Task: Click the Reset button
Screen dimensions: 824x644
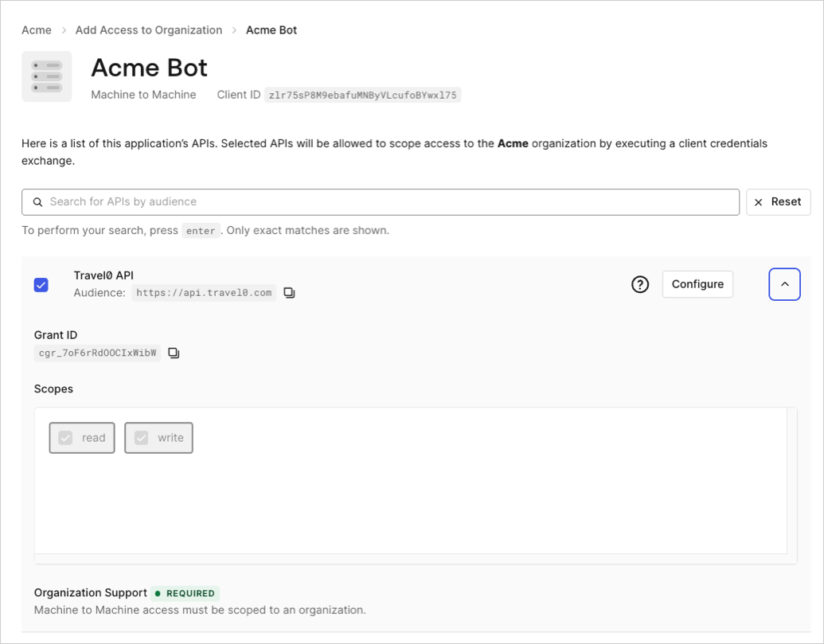Action: point(779,202)
